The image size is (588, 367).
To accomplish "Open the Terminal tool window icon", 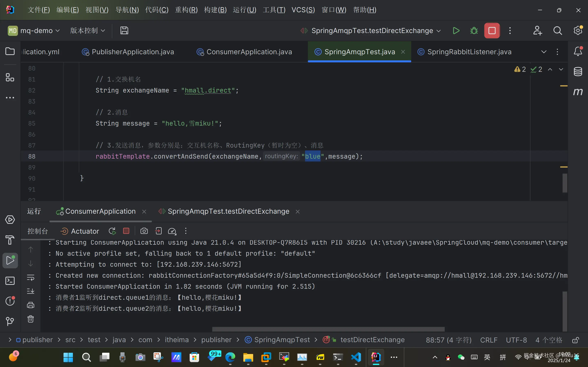I will 10,281.
